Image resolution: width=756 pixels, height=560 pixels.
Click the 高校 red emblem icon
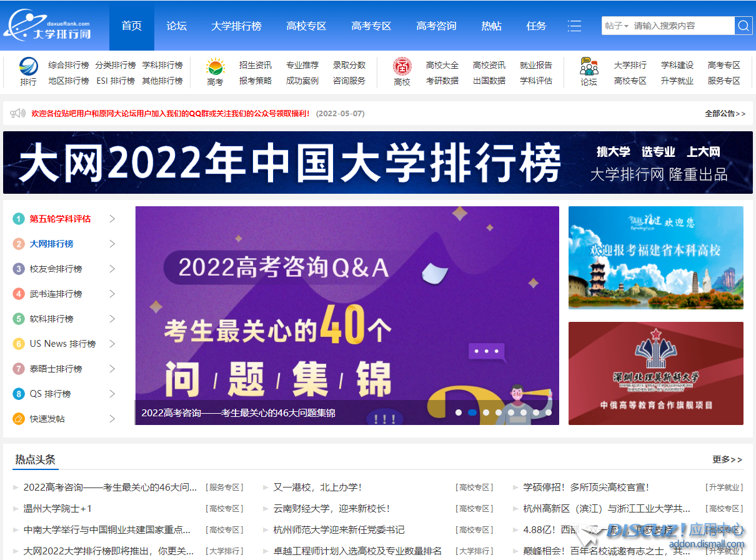[x=402, y=66]
